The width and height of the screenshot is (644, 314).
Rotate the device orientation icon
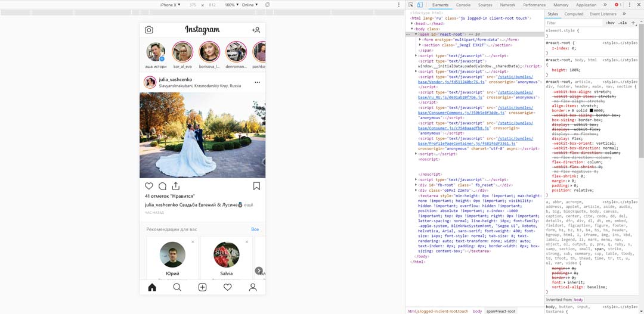pos(267,5)
